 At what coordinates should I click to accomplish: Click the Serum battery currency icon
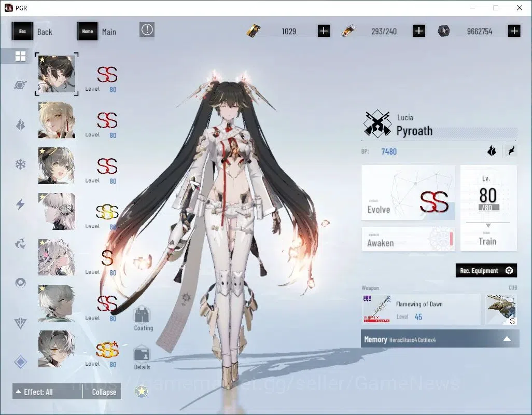(348, 31)
